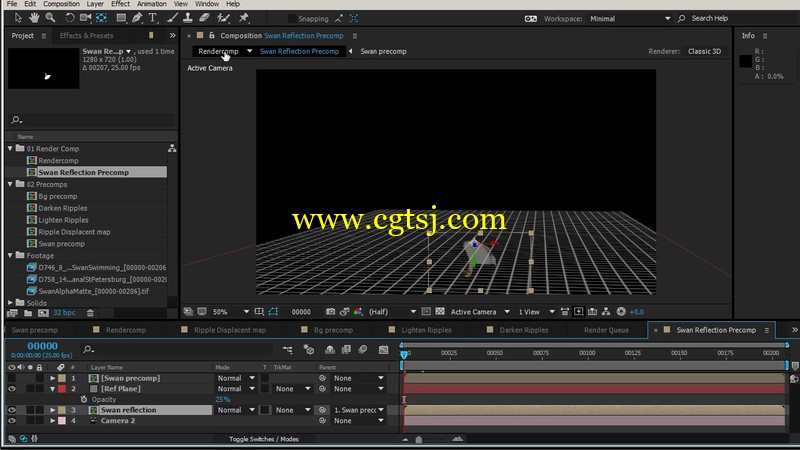Open the Animation menu
This screenshot has width=800, height=450.
[x=152, y=4]
